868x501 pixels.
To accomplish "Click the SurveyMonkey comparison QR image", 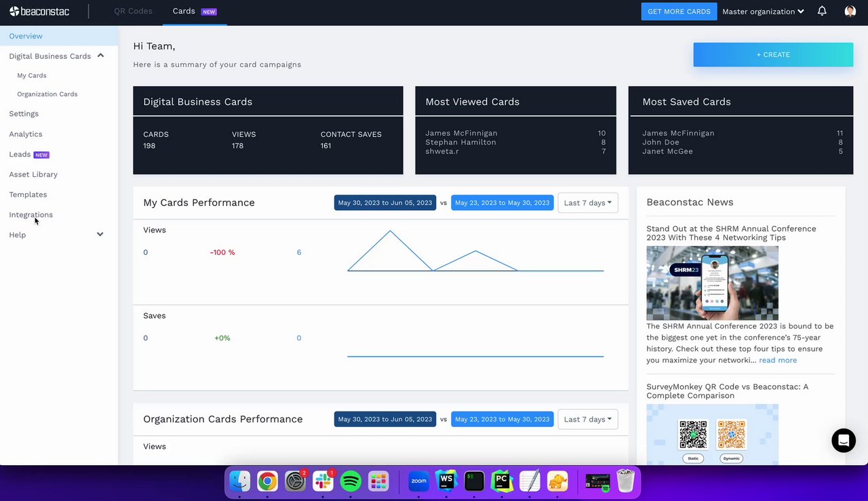I will (x=712, y=435).
